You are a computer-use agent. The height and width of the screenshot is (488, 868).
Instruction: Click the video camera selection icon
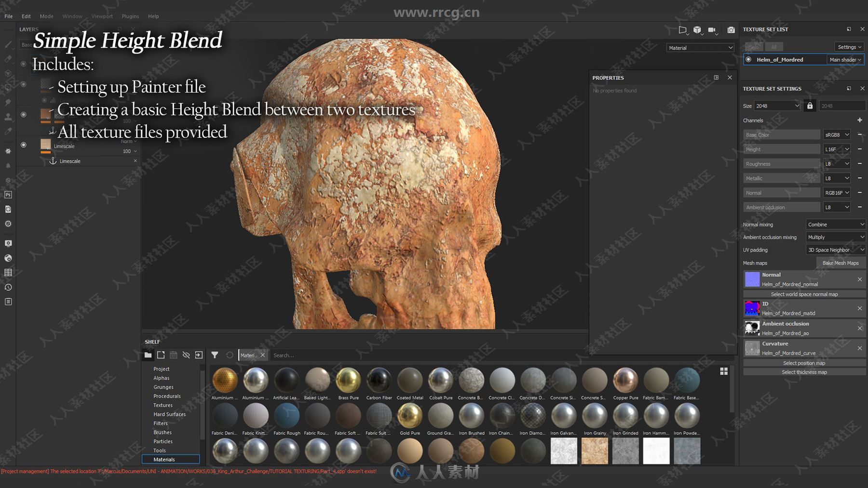pos(712,30)
